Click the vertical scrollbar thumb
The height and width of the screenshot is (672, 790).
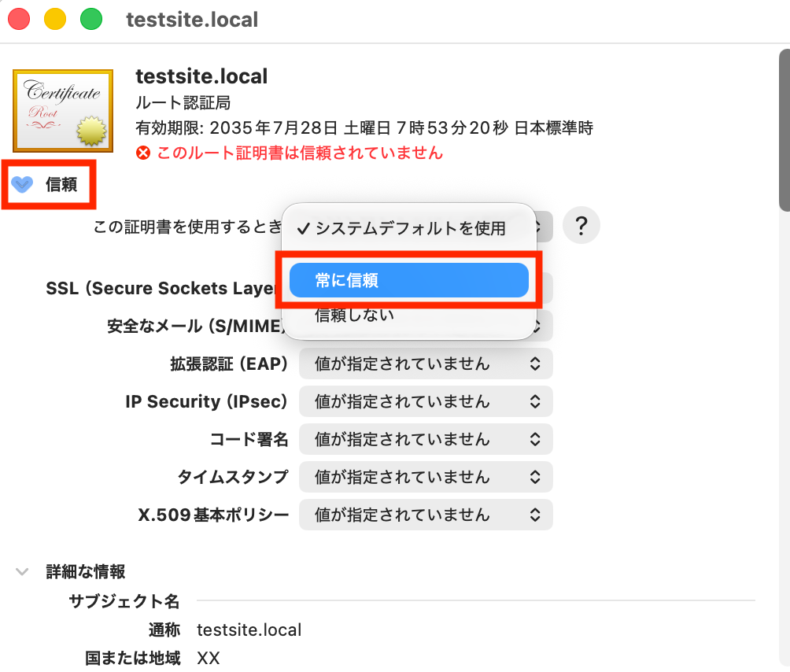tap(784, 130)
